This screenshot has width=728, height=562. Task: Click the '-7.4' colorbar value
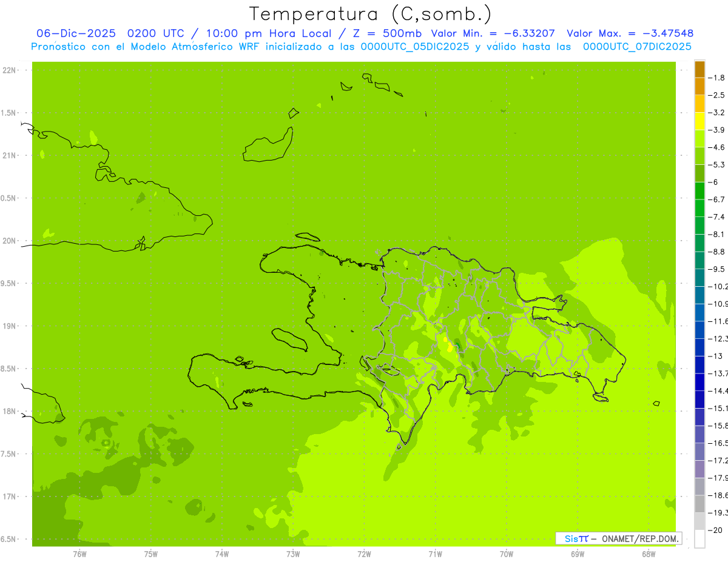[716, 217]
